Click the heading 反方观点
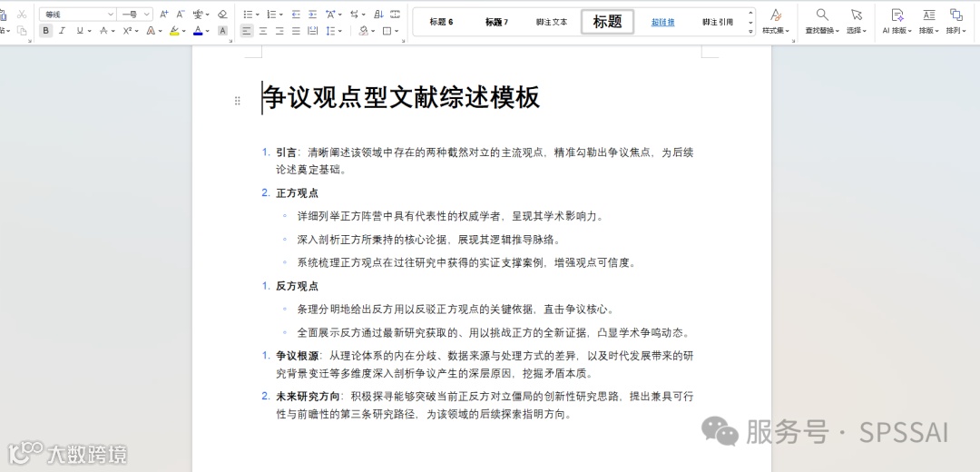980x472 pixels. pos(298,286)
